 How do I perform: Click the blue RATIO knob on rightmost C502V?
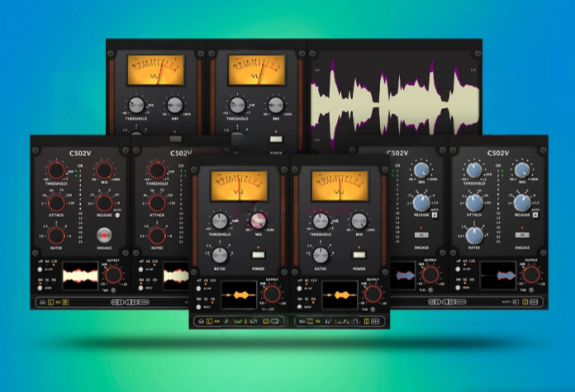tap(474, 235)
